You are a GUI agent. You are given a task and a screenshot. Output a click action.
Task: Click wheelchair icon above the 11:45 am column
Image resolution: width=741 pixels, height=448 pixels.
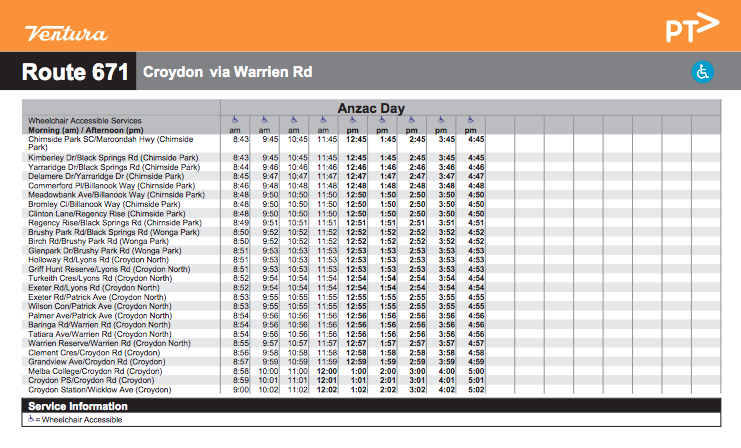click(x=323, y=120)
